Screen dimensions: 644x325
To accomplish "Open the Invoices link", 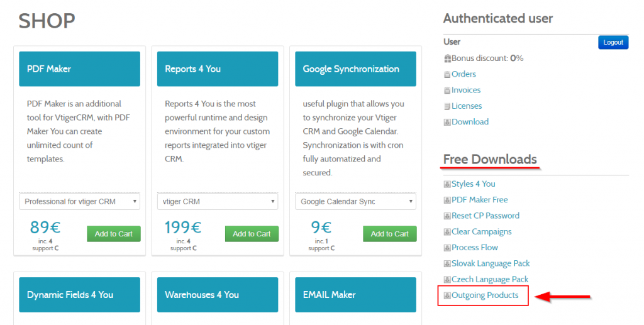I will pos(466,91).
